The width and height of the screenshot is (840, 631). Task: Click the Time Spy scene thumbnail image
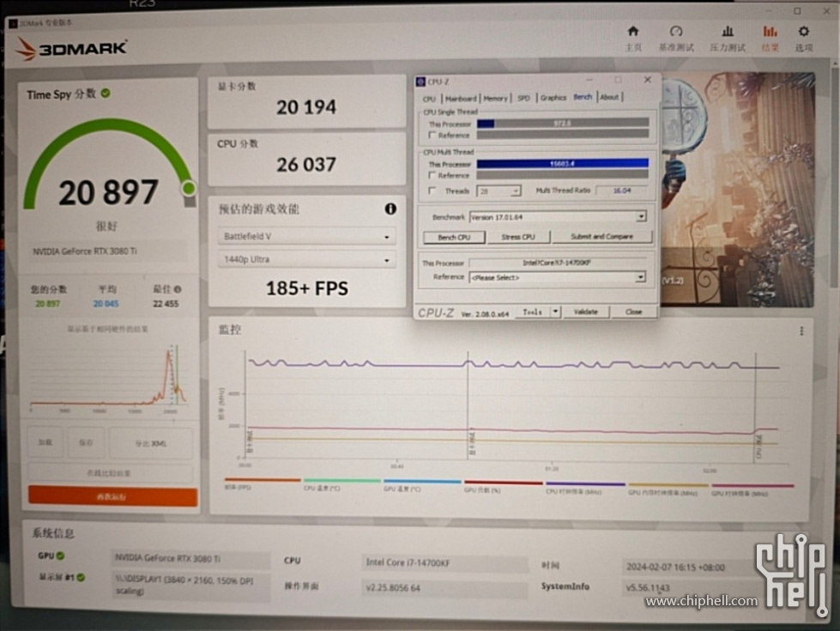[737, 191]
